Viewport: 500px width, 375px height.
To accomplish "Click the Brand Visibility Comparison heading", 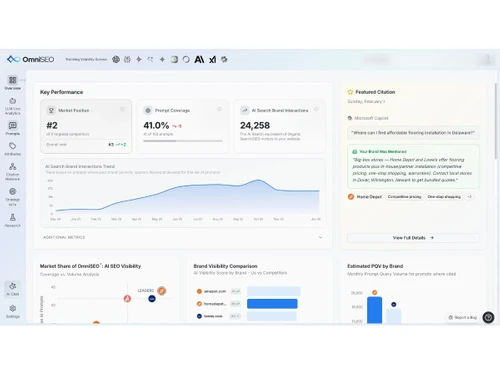I will 225,266.
